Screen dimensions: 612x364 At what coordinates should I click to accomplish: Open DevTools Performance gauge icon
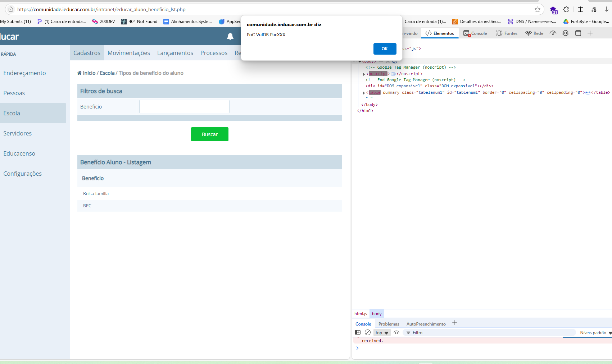(553, 33)
